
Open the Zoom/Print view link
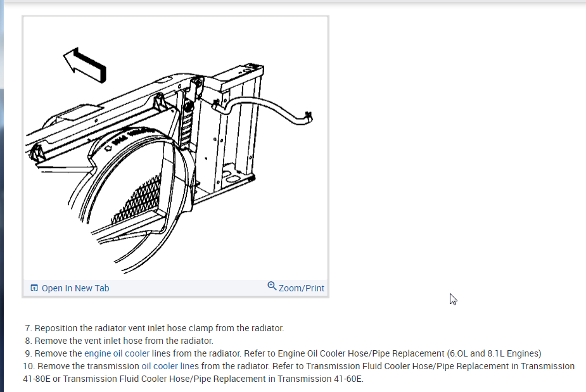[301, 288]
